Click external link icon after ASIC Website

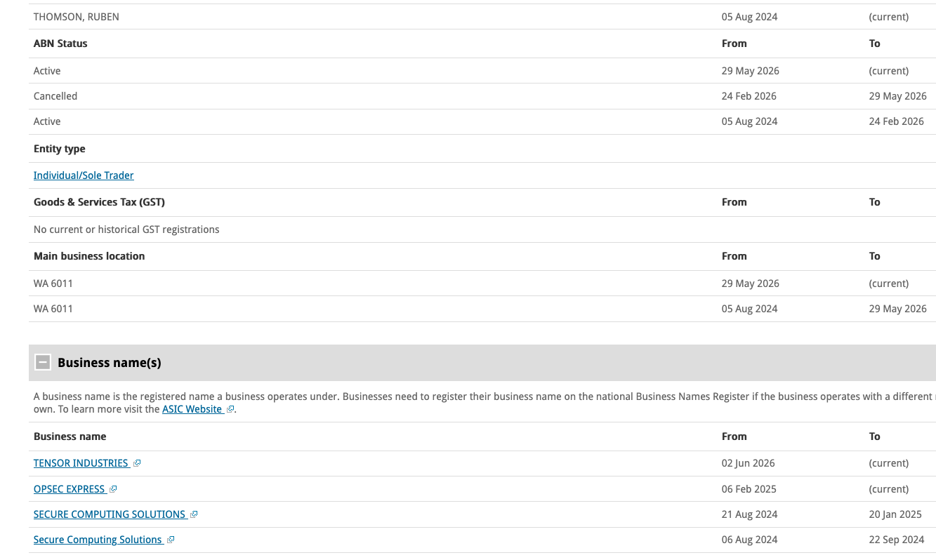coord(230,409)
